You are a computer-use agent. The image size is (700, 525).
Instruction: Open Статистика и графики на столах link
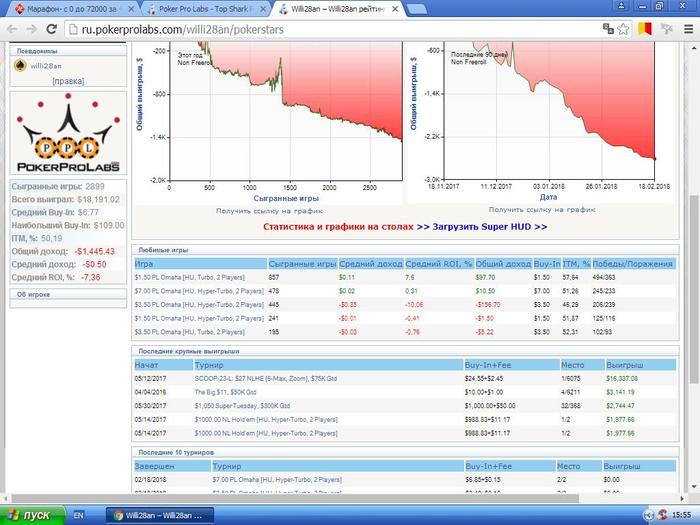pos(338,227)
